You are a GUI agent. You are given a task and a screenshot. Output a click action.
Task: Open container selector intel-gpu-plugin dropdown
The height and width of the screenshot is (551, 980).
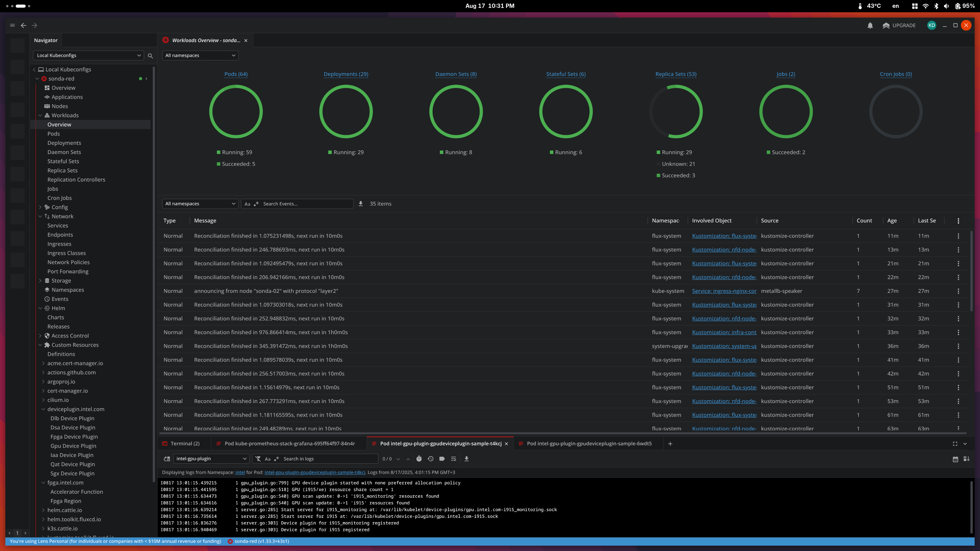[x=211, y=459]
